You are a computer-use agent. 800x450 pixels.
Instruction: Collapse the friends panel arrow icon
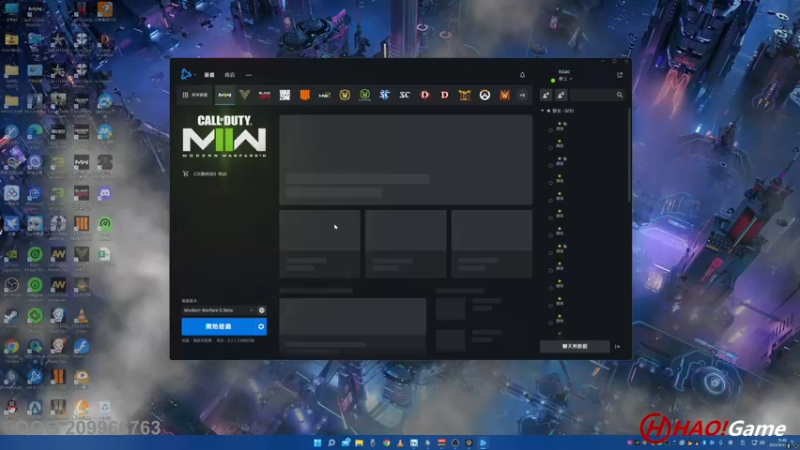[x=617, y=347]
